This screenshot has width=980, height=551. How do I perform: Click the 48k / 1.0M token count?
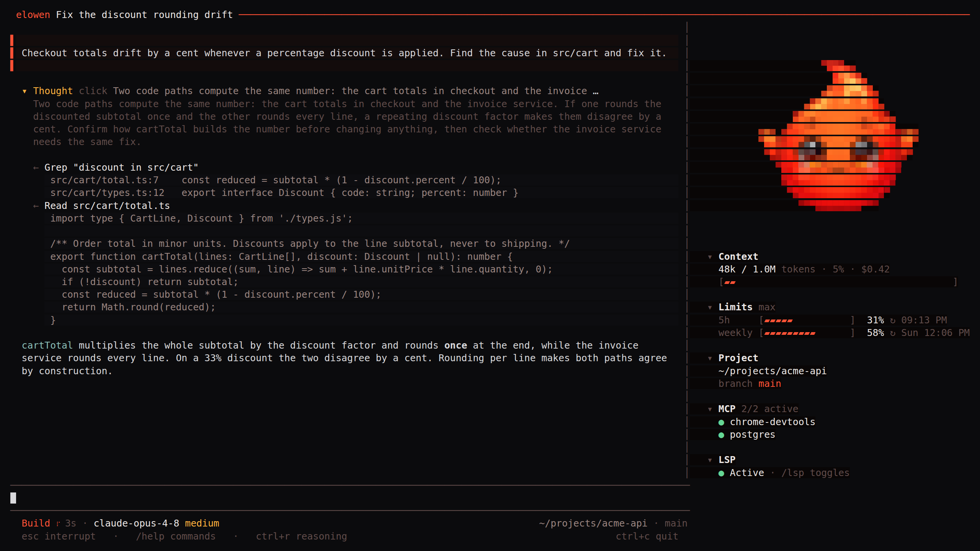click(747, 269)
